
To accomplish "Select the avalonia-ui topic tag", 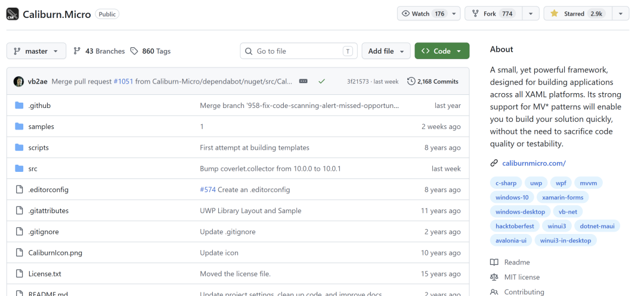I will pyautogui.click(x=511, y=240).
